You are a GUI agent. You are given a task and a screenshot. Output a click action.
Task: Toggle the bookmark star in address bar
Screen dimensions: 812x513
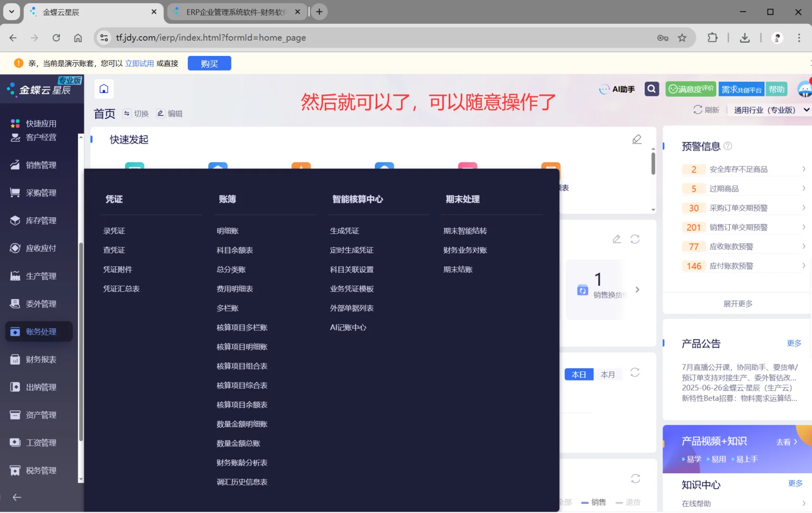[x=683, y=38]
